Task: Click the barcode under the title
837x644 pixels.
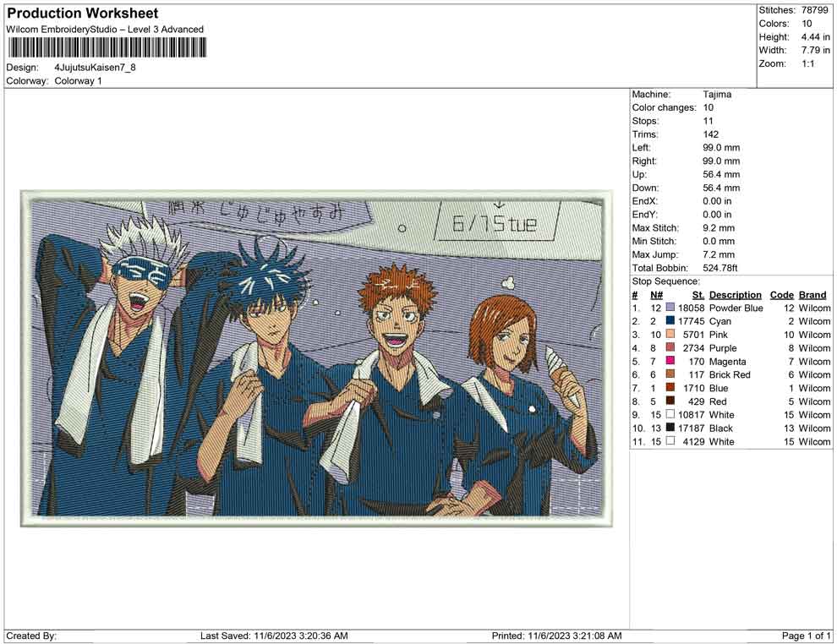Action: click(107, 48)
